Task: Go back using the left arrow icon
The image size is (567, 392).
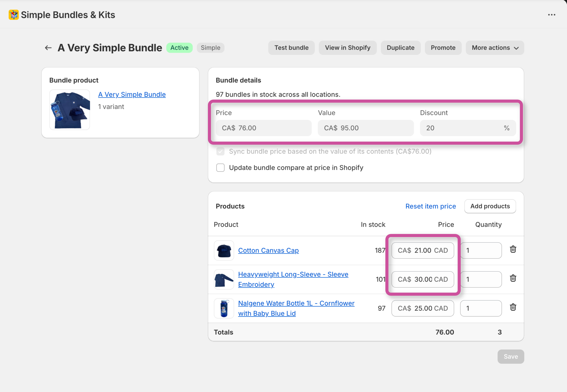Action: tap(48, 48)
